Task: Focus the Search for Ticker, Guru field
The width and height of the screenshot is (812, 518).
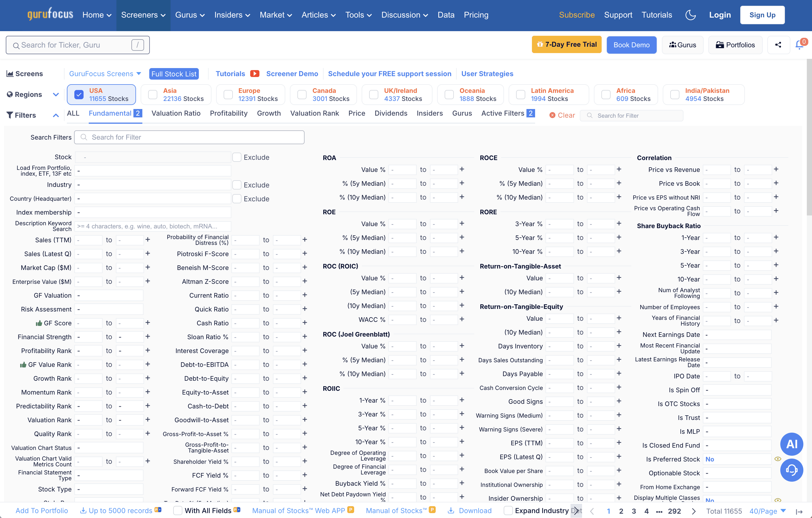Action: pyautogui.click(x=78, y=45)
